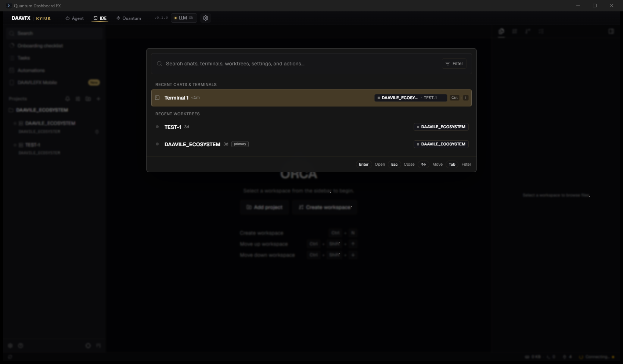623x364 pixels.
Task: Click the Quantum Dashboard FX app icon
Action: (9, 6)
